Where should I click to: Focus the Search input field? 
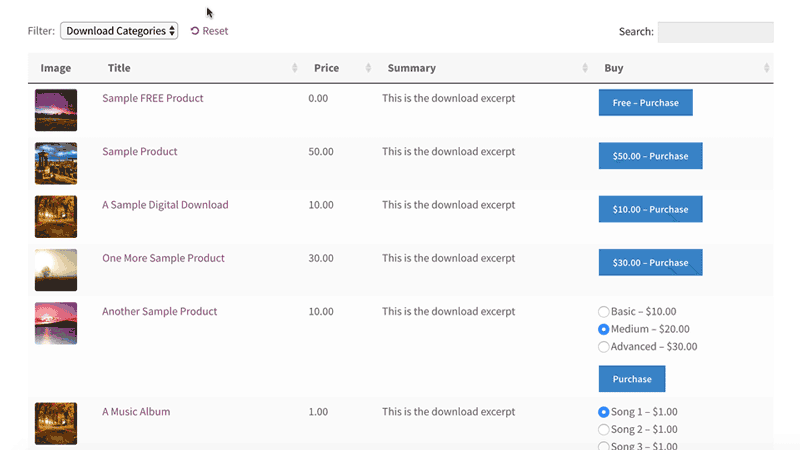tap(715, 32)
